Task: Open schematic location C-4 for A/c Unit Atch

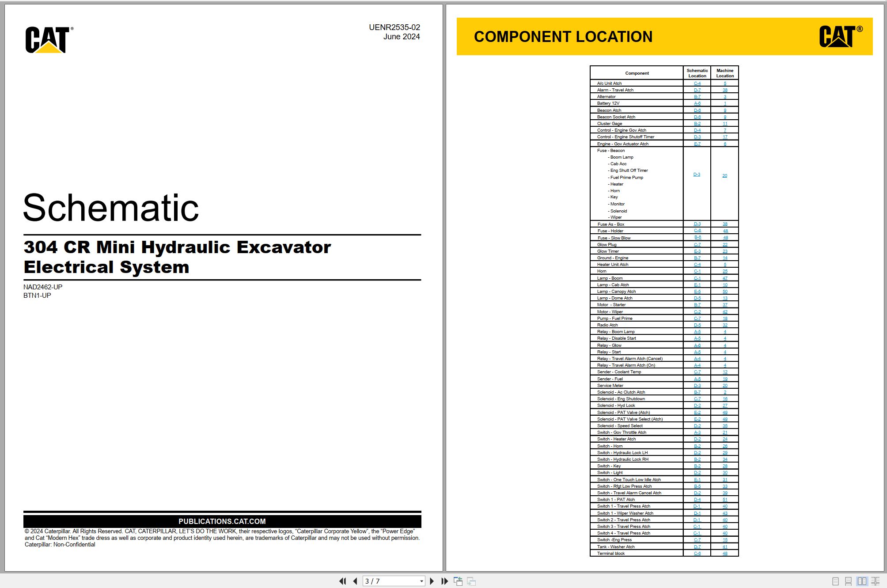Action: coord(697,83)
